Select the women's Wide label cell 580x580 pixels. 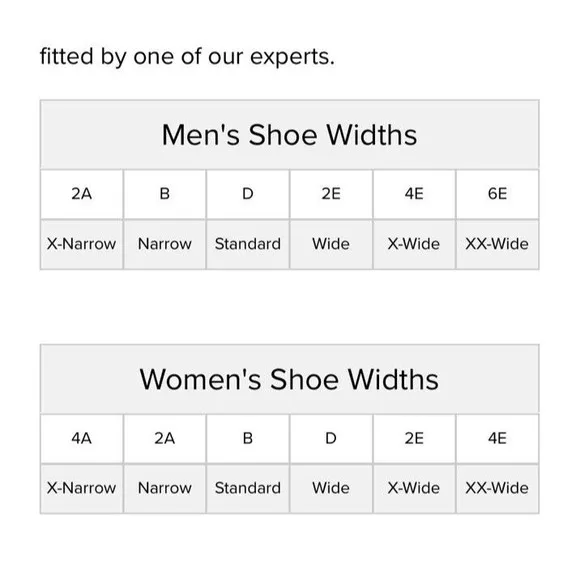(331, 489)
